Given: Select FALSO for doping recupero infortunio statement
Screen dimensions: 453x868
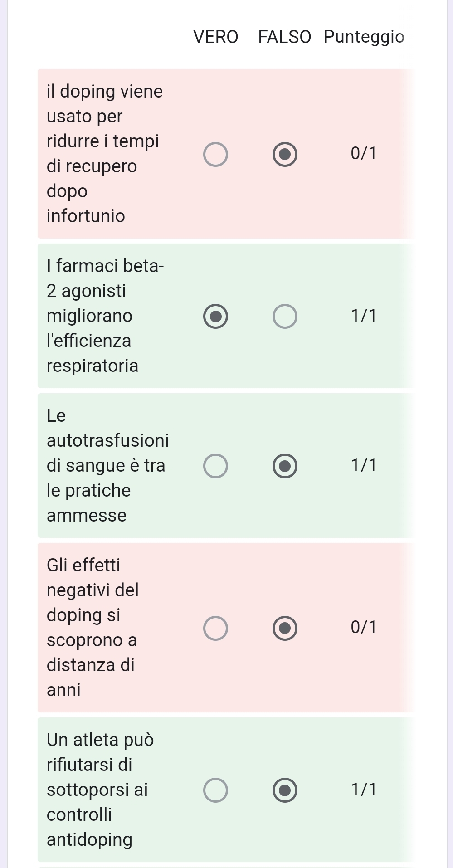Looking at the screenshot, I should pos(285,154).
